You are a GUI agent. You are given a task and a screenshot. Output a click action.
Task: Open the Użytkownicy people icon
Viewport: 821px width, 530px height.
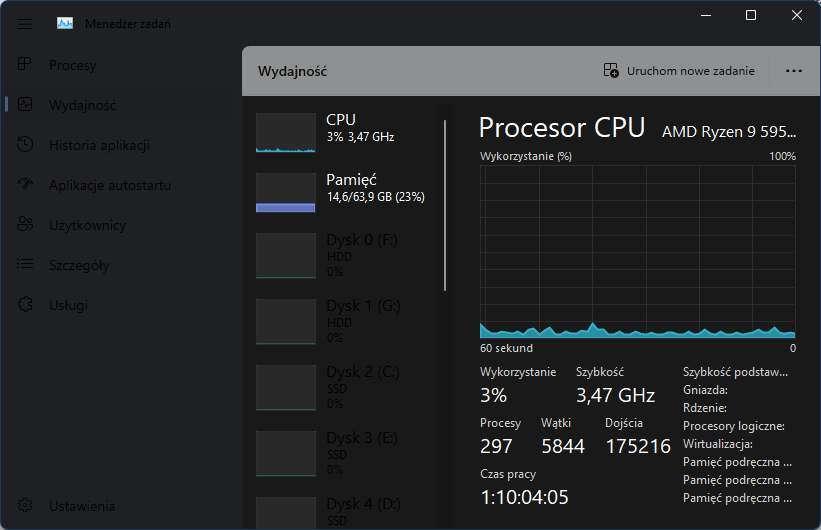[25, 224]
